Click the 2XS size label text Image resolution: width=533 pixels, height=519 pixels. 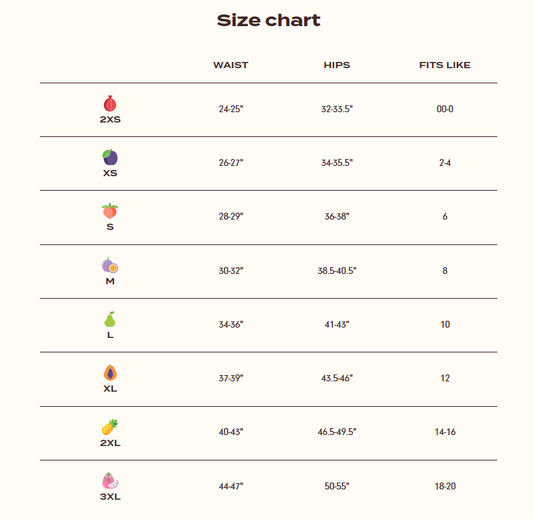(x=110, y=120)
